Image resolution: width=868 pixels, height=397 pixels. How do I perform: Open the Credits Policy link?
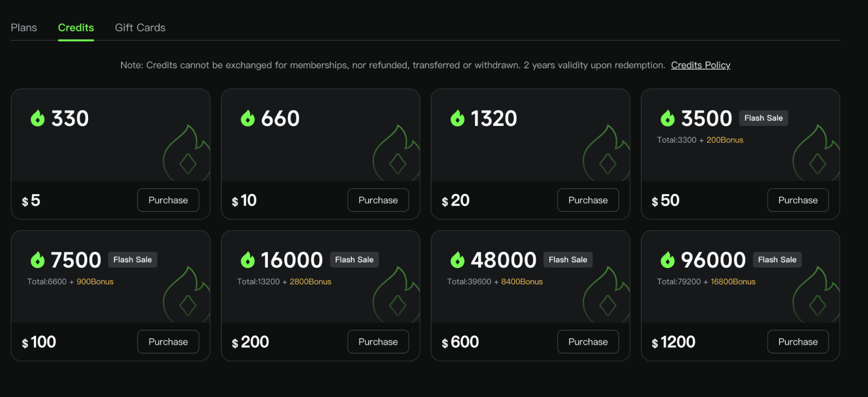click(700, 65)
